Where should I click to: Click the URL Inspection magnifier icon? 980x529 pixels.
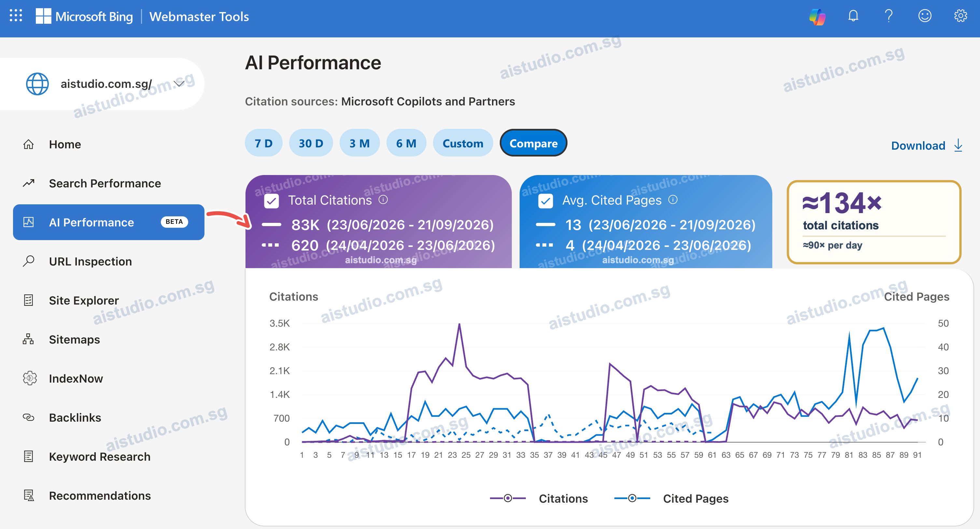coord(29,261)
